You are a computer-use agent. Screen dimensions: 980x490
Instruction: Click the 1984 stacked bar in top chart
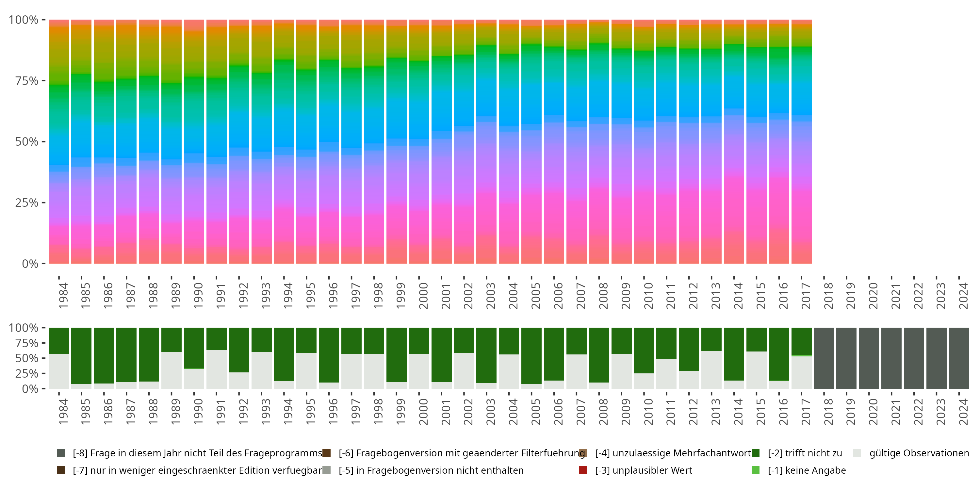tap(59, 141)
